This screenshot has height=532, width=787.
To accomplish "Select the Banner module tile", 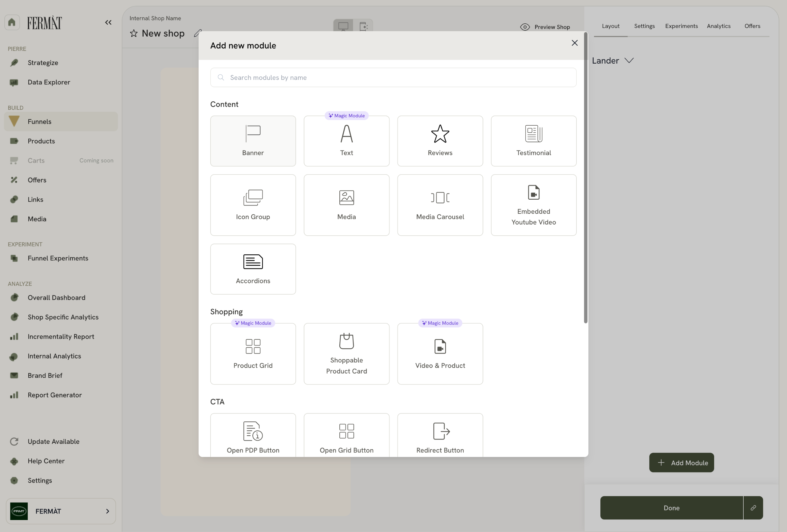I will click(x=253, y=141).
